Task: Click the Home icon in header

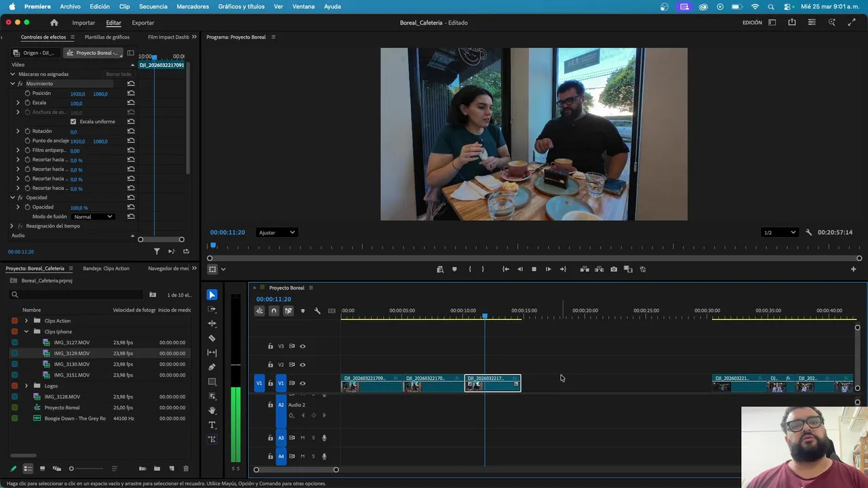Action: coord(54,22)
